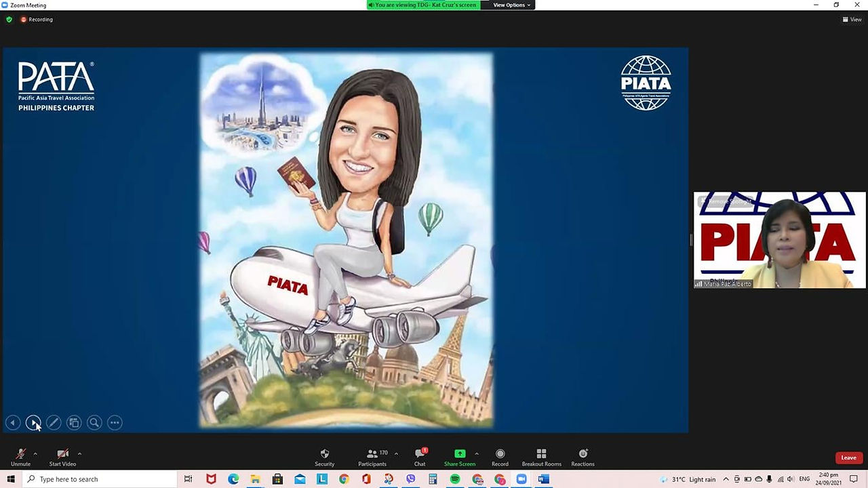Image resolution: width=868 pixels, height=488 pixels.
Task: Open Calculator from the taskbar
Action: click(x=433, y=479)
